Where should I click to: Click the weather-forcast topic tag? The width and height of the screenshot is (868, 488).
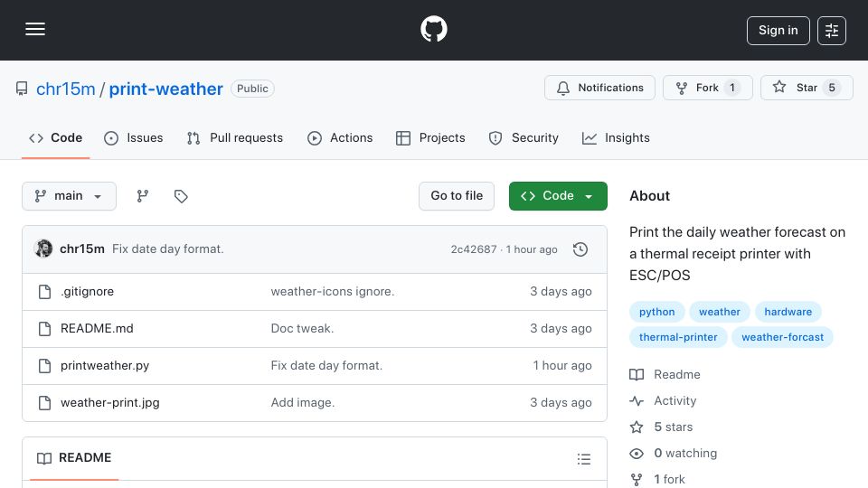pyautogui.click(x=783, y=337)
